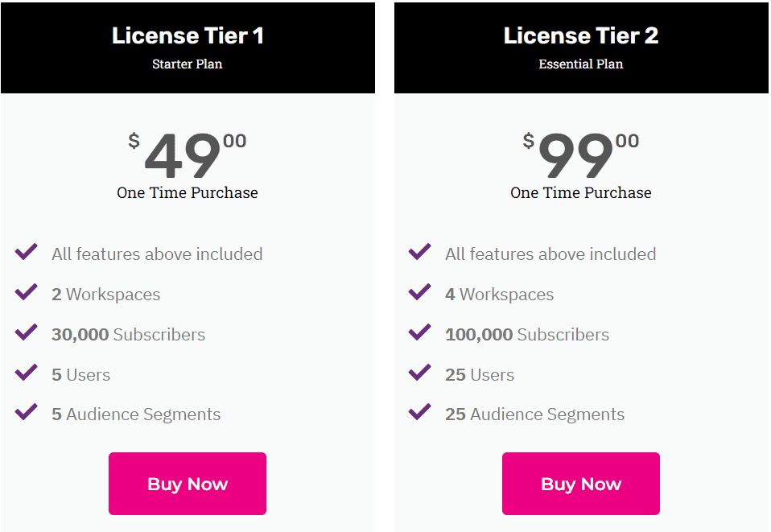Click checkmark beside Tier 1 '2 Workspaces'

coord(27,292)
